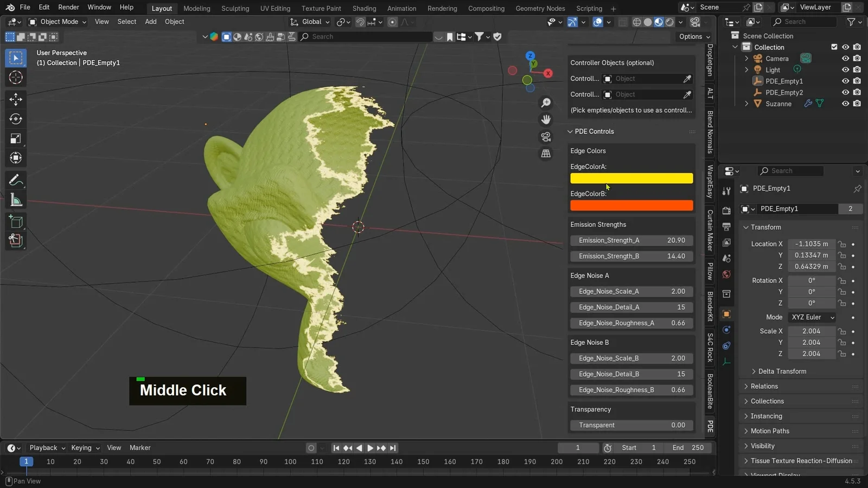Open the Object Mode dropdown
The image size is (868, 488).
pos(57,22)
